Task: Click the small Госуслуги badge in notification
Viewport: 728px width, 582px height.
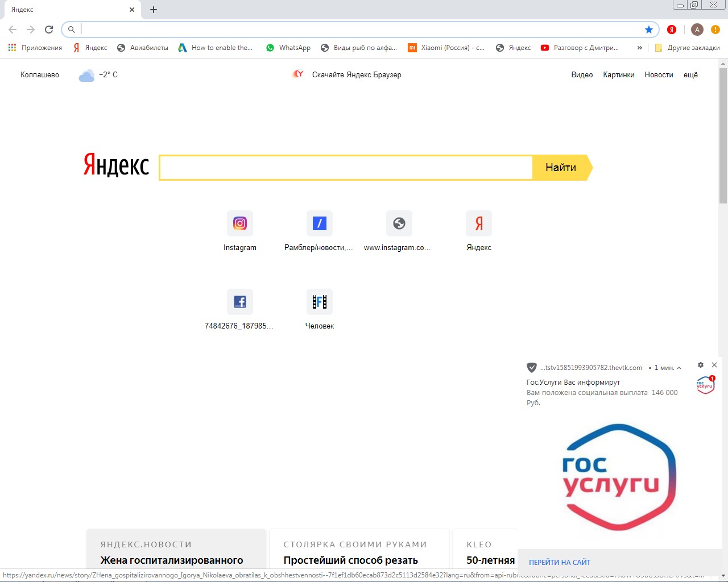Action: coord(705,385)
